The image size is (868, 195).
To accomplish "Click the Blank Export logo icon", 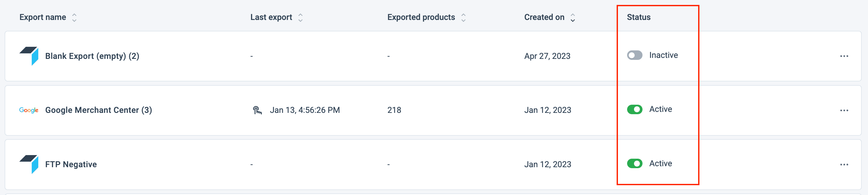I will point(29,56).
